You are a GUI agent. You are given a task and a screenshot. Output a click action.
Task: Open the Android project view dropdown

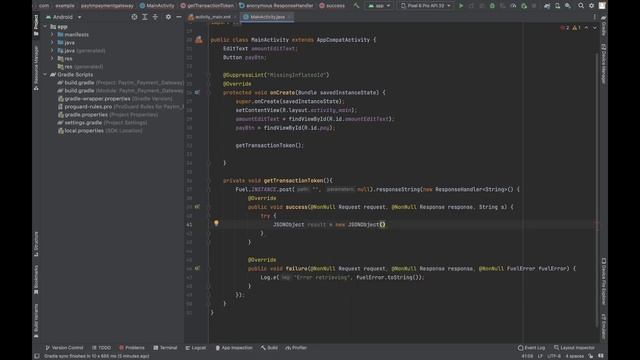64,17
